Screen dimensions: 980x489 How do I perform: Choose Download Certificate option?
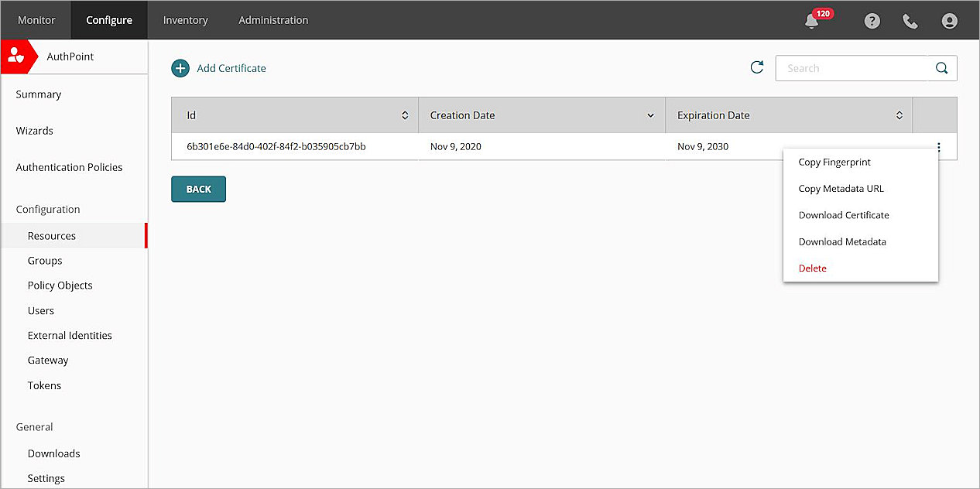point(843,215)
